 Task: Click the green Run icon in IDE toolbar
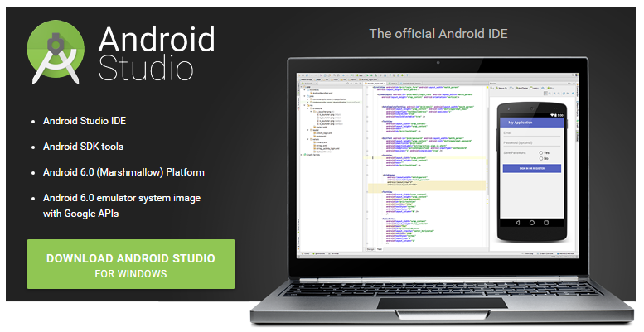pos(368,75)
